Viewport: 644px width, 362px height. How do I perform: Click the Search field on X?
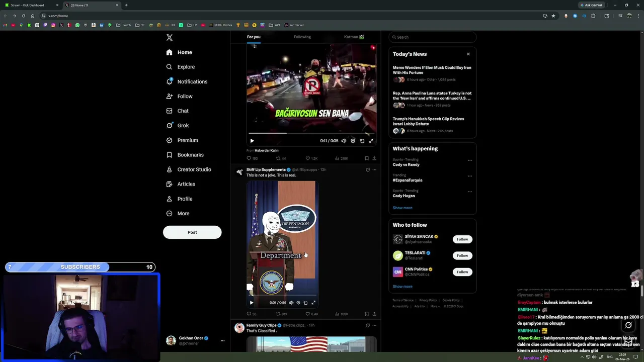coord(432,37)
